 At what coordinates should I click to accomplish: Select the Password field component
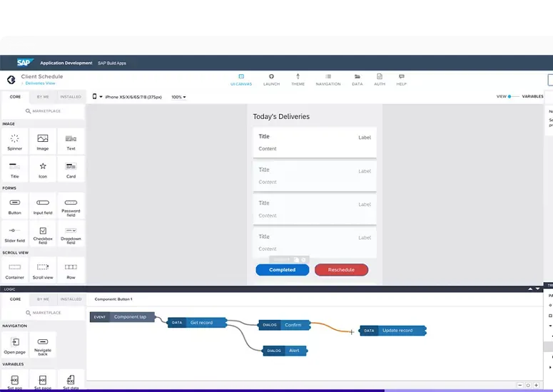tap(71, 206)
